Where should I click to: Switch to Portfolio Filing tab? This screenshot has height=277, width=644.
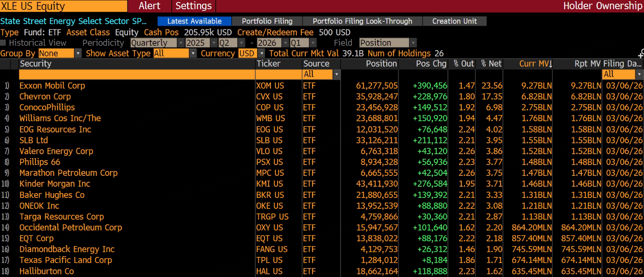[267, 21]
